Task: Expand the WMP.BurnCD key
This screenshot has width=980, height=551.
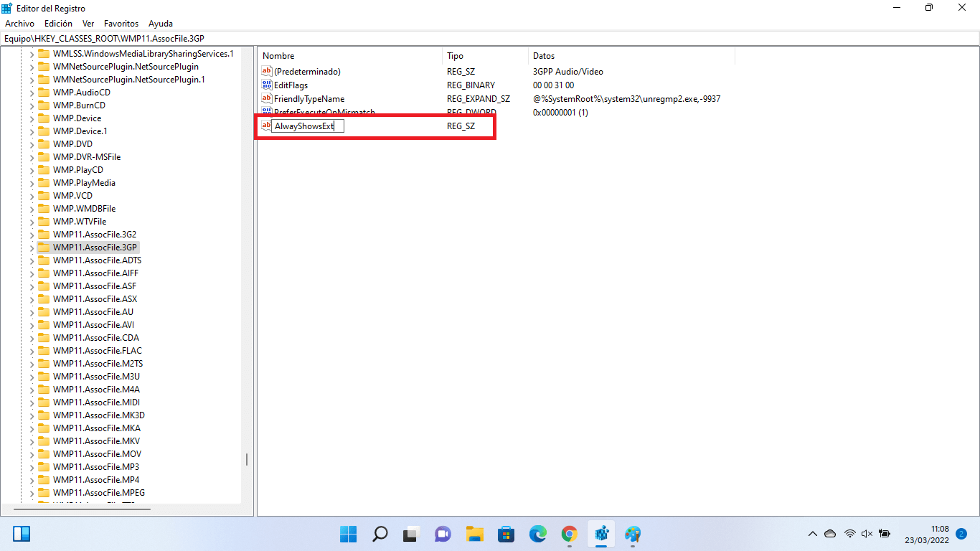Action: (32, 105)
